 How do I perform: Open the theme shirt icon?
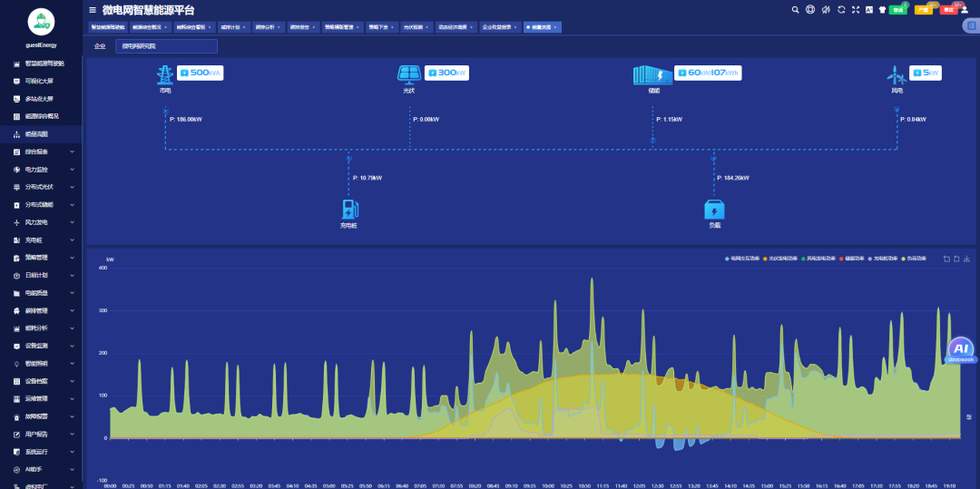pyautogui.click(x=881, y=10)
